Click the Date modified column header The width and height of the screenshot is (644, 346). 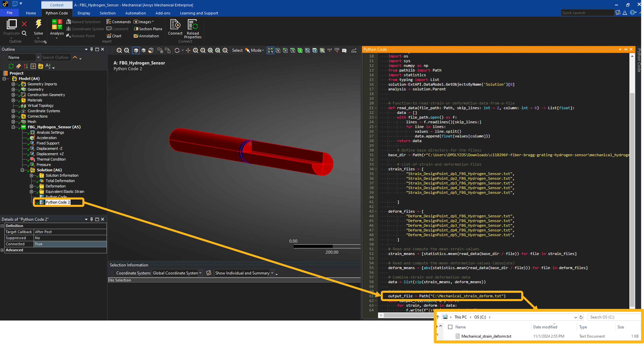pyautogui.click(x=545, y=327)
